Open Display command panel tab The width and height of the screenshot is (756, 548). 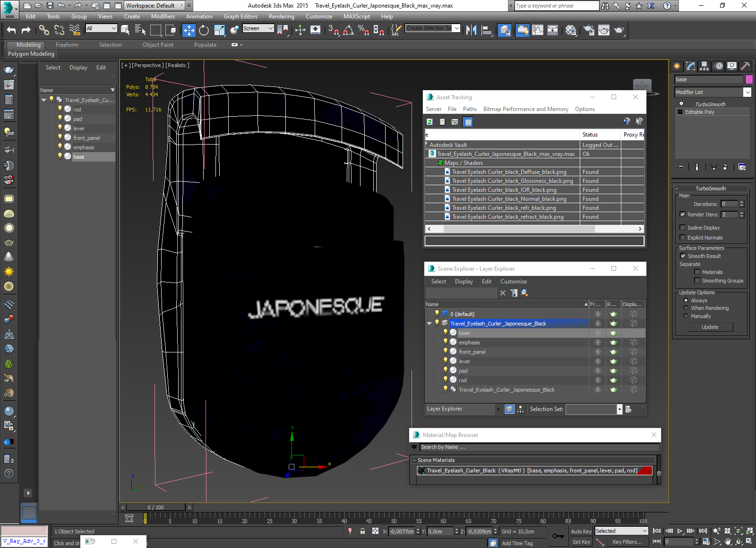point(732,66)
